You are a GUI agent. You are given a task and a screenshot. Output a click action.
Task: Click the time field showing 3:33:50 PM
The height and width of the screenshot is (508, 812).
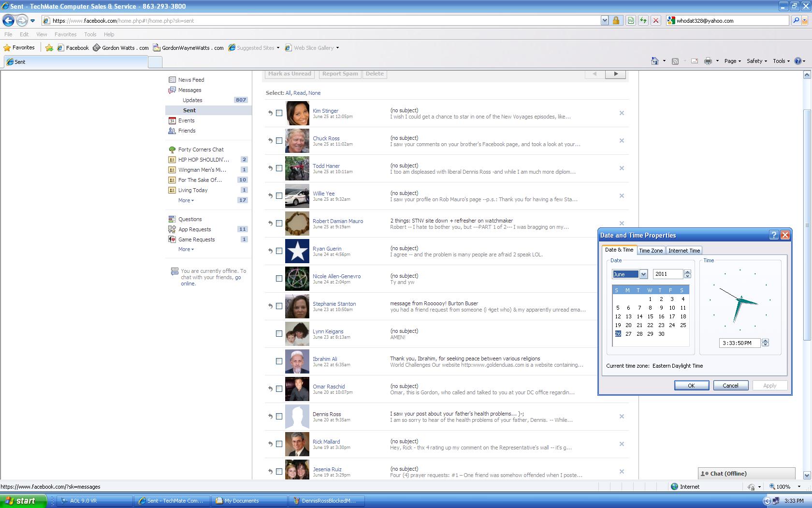coord(739,343)
